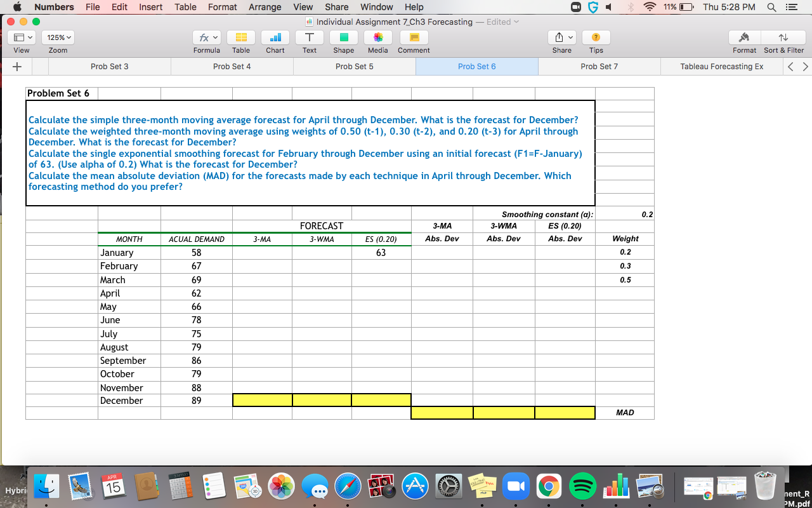Image resolution: width=812 pixels, height=508 pixels.
Task: Insert a Table using the toolbar icon
Action: [x=241, y=37]
